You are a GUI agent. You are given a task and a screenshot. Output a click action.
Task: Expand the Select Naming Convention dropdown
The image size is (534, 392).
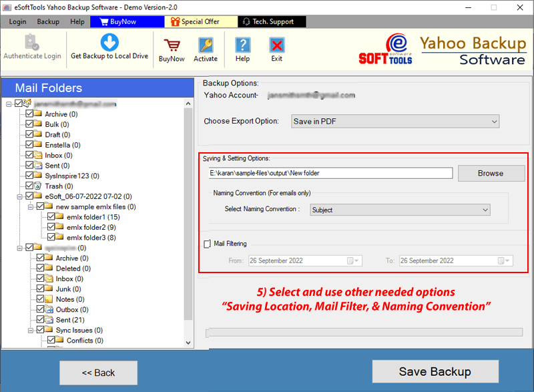(399, 210)
